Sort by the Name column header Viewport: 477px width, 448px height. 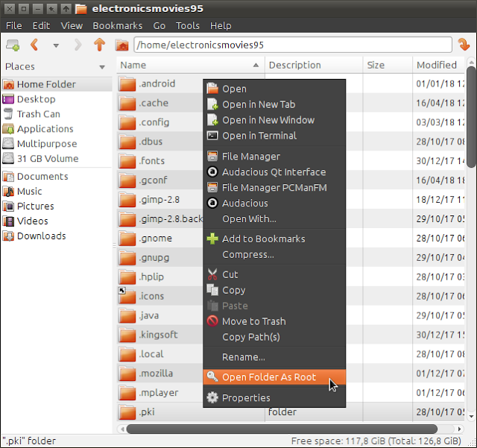191,65
